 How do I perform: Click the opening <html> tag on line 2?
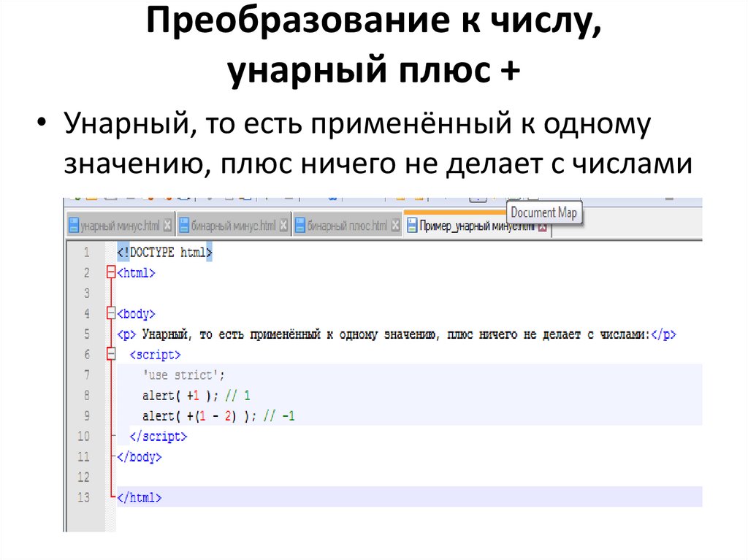click(137, 273)
